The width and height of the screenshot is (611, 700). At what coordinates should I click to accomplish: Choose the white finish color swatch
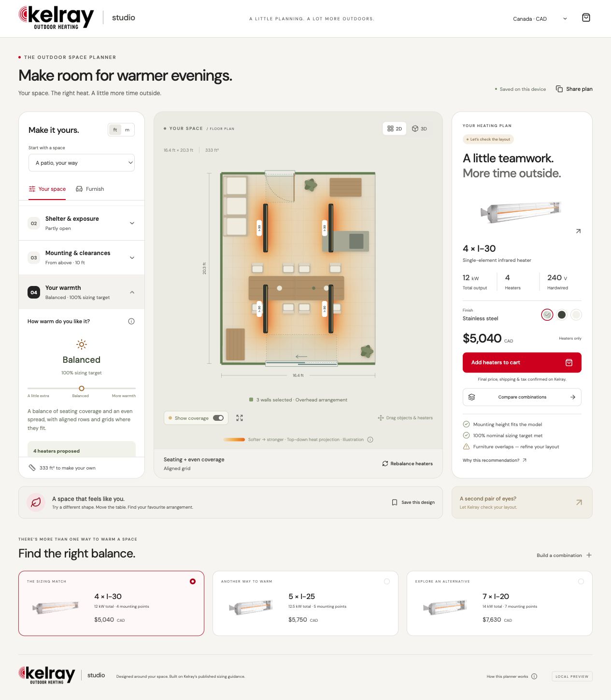coord(576,315)
